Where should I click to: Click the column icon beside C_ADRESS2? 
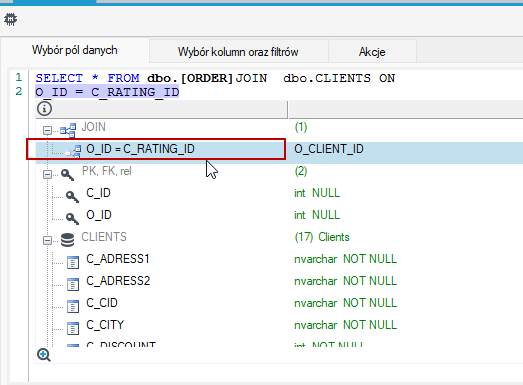coord(73,285)
